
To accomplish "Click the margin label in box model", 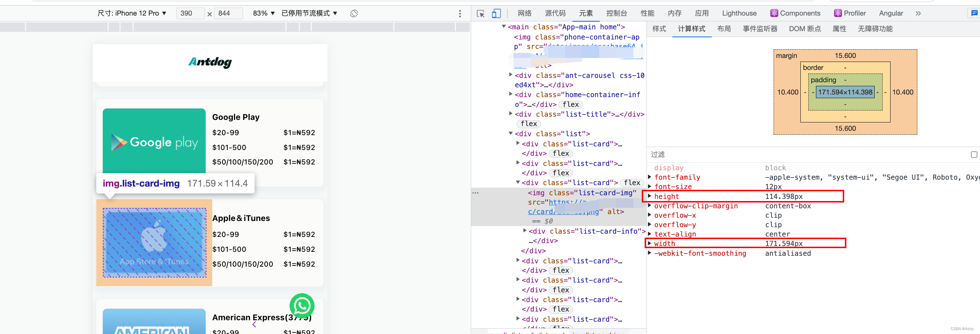I will 786,55.
